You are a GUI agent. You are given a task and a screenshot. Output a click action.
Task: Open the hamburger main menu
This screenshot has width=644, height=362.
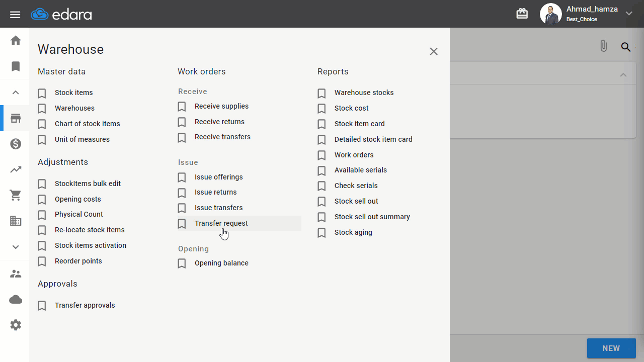(15, 15)
